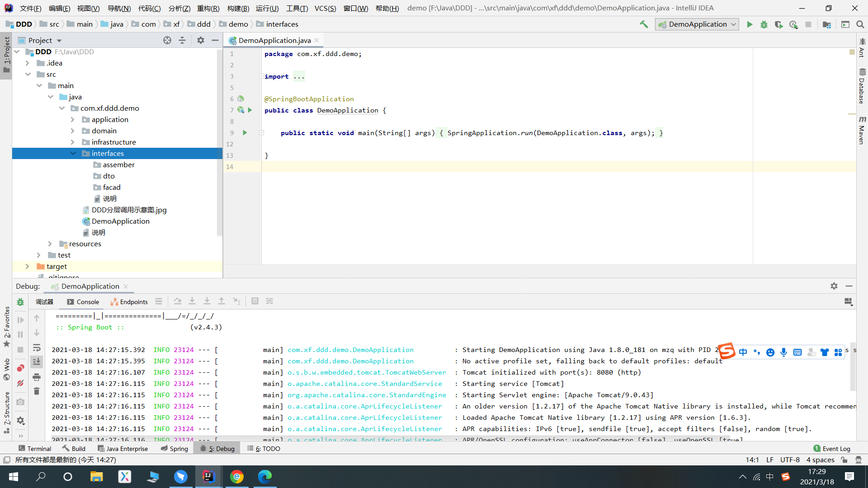Open DemoApplication run configuration dropdown
This screenshot has height=488, width=868.
pyautogui.click(x=697, y=24)
